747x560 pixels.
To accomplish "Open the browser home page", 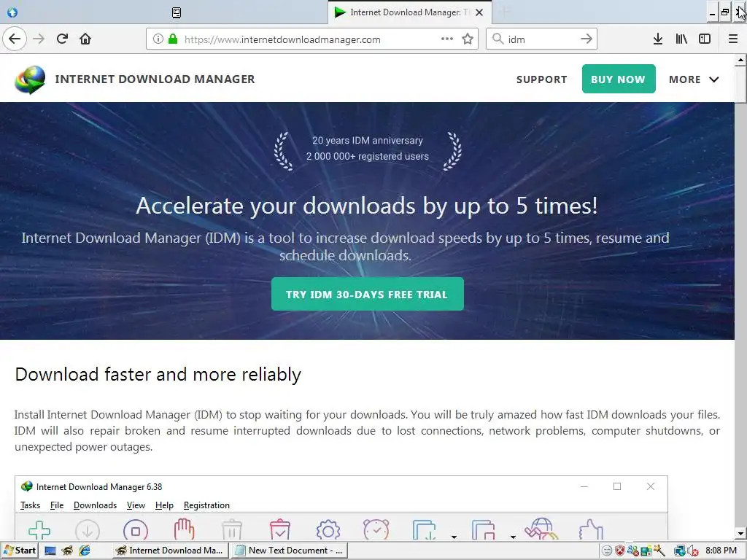I will [x=85, y=39].
